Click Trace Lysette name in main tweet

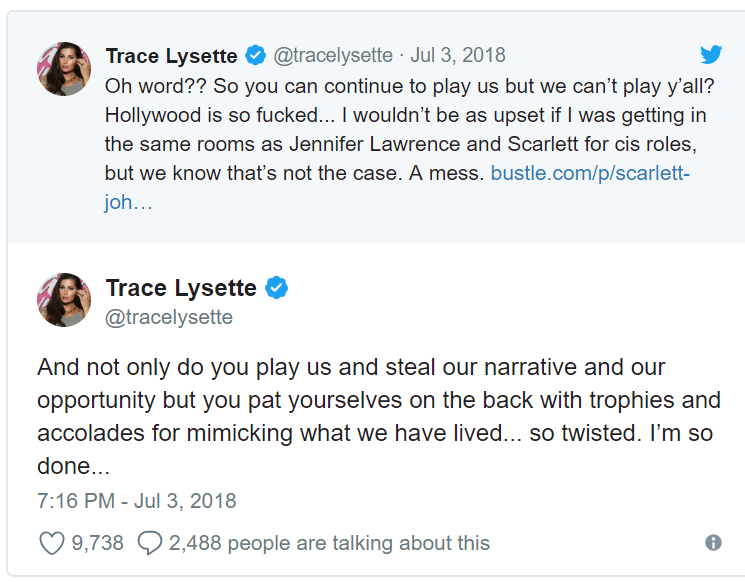click(181, 289)
